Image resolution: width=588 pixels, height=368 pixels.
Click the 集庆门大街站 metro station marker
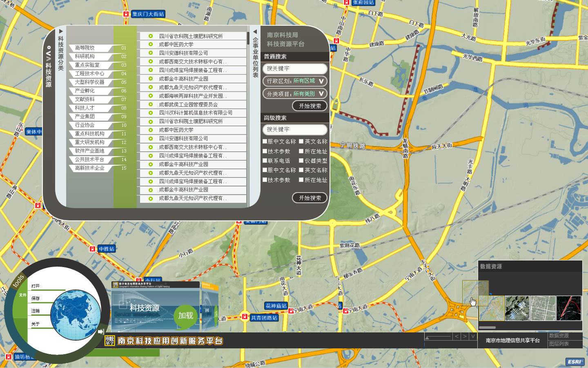126,14
